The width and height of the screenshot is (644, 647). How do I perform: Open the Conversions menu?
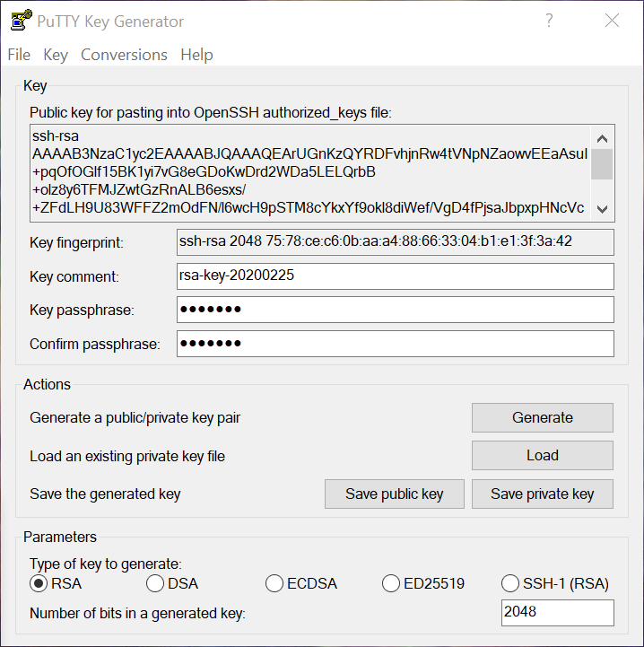point(124,55)
